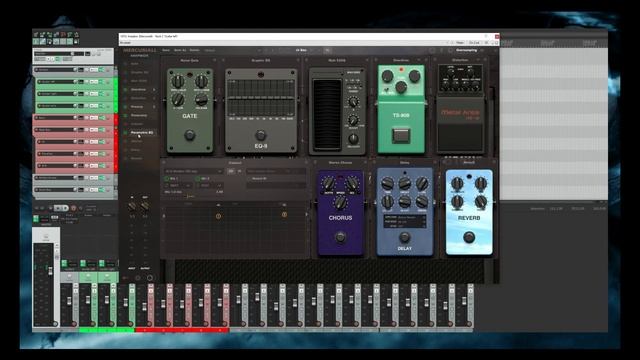Click the Metal Zone pedal footswitch plate
The width and height of the screenshot is (640, 360).
coord(461,138)
